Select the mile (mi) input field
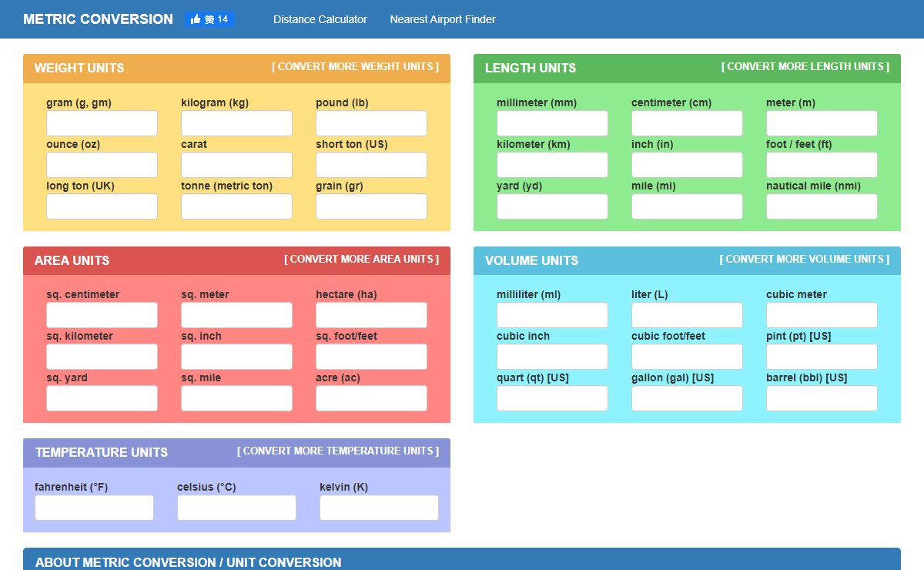The width and height of the screenshot is (924, 570). (687, 206)
